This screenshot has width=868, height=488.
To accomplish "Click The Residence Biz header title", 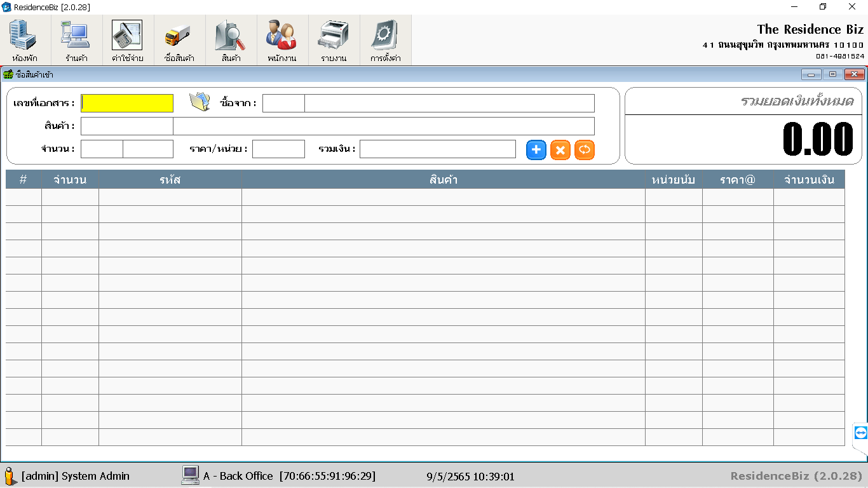I will click(x=810, y=29).
